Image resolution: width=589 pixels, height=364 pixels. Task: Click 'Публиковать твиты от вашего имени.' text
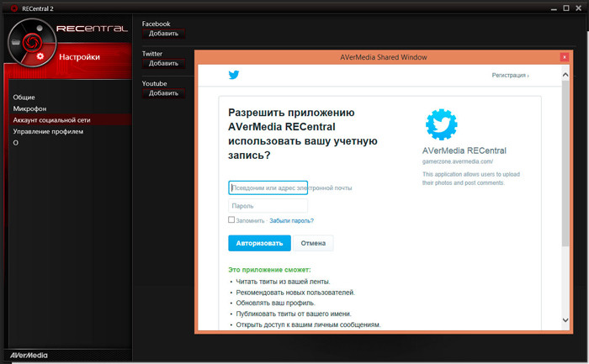pos(294,314)
